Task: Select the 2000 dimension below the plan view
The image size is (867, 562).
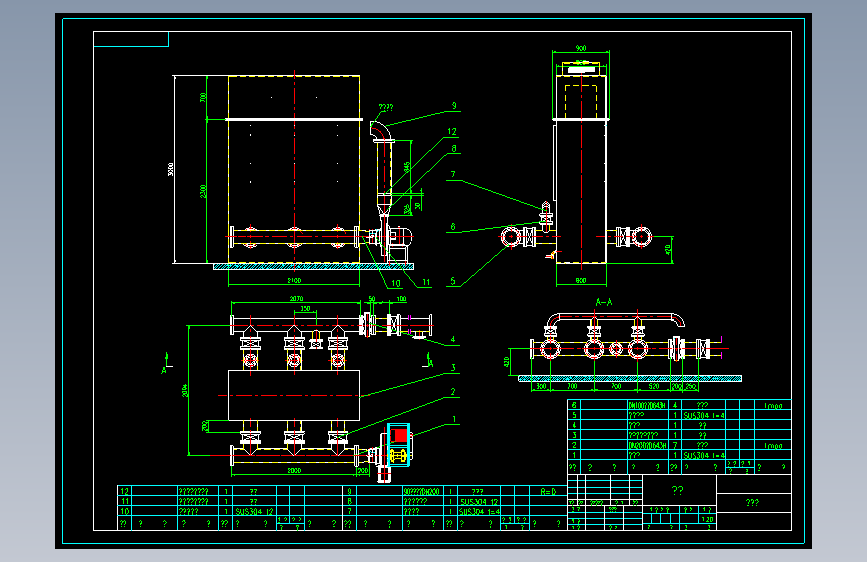Action: click(294, 471)
